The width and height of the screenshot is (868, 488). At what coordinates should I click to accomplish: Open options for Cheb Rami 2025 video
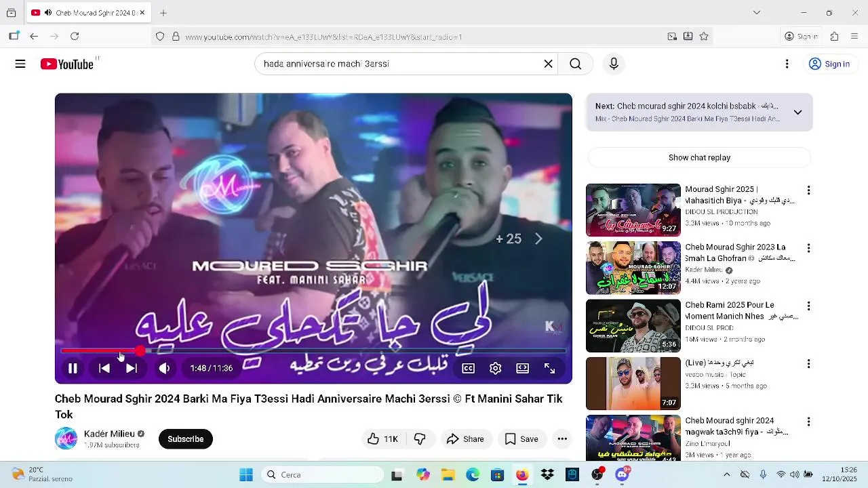click(x=808, y=306)
